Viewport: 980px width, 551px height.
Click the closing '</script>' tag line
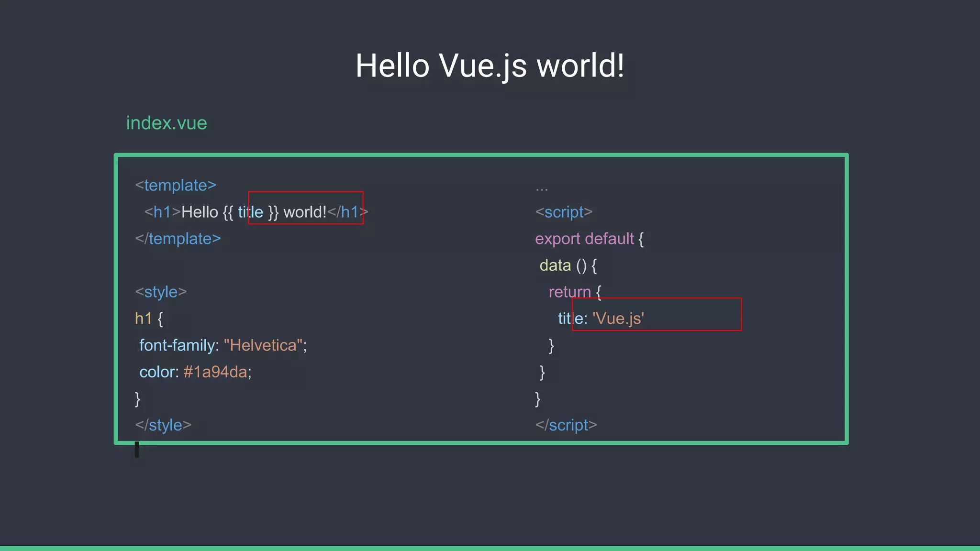tap(566, 425)
